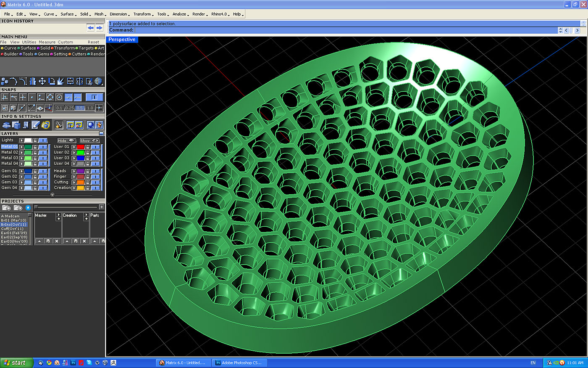Click the Icon History back arrow

pyautogui.click(x=91, y=28)
